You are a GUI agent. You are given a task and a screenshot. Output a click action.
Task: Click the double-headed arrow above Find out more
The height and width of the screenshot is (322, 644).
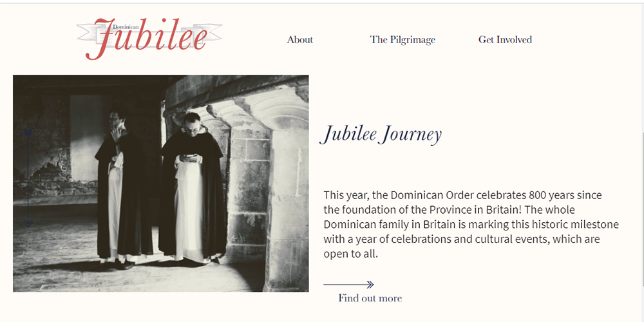click(x=348, y=284)
